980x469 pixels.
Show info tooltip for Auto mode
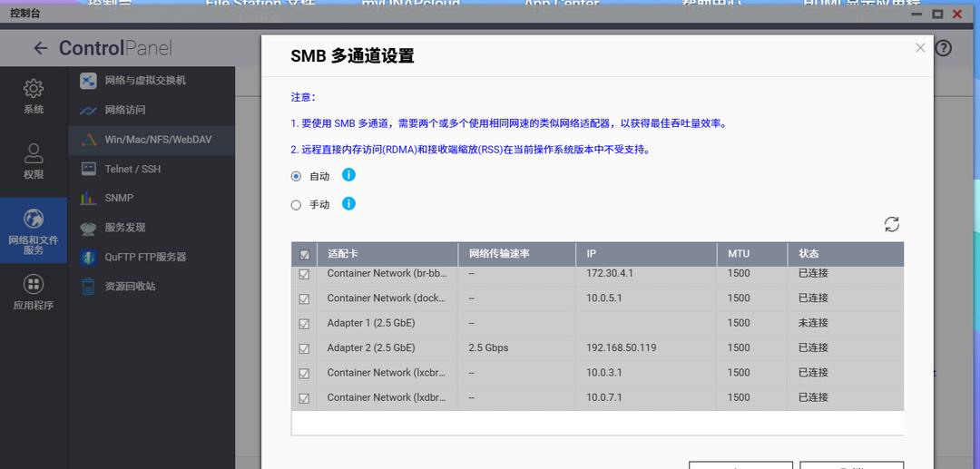pyautogui.click(x=348, y=175)
